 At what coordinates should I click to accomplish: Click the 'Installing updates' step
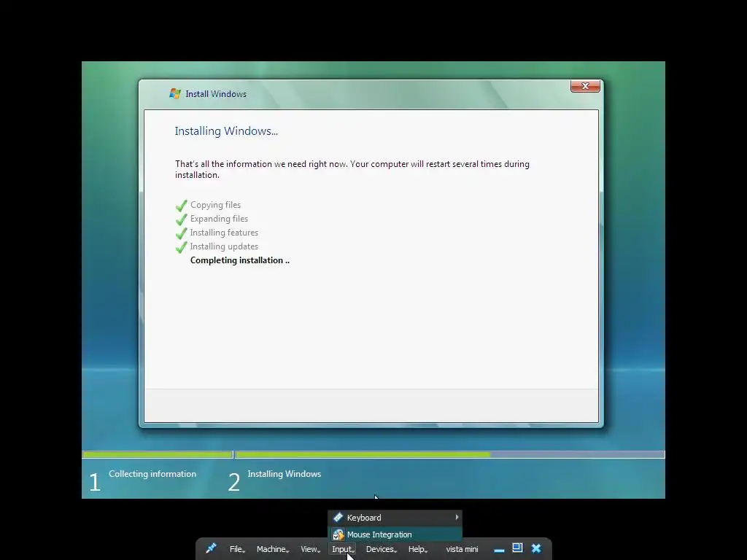(x=224, y=246)
